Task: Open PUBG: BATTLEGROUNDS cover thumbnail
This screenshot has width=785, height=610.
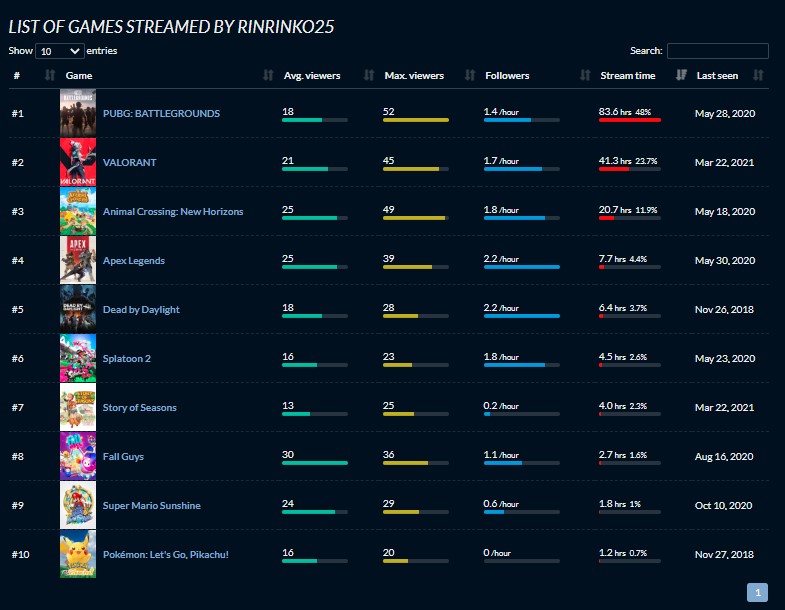Action: coord(78,113)
